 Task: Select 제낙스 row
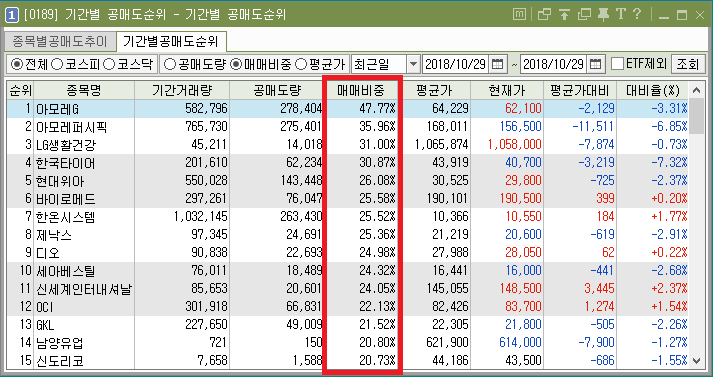tap(348, 235)
